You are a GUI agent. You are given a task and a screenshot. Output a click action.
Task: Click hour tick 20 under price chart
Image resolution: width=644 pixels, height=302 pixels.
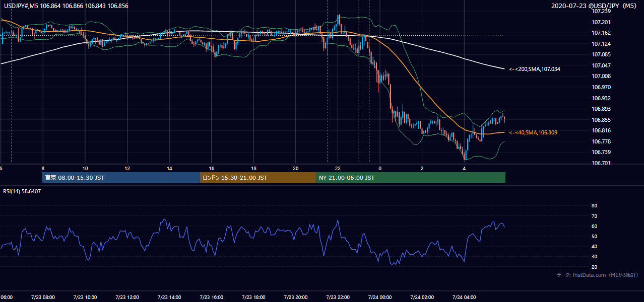(296, 169)
